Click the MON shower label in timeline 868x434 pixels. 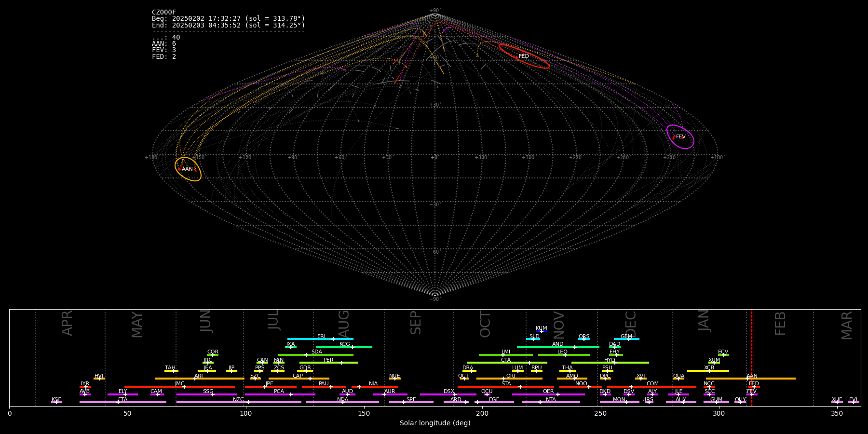coord(619,399)
